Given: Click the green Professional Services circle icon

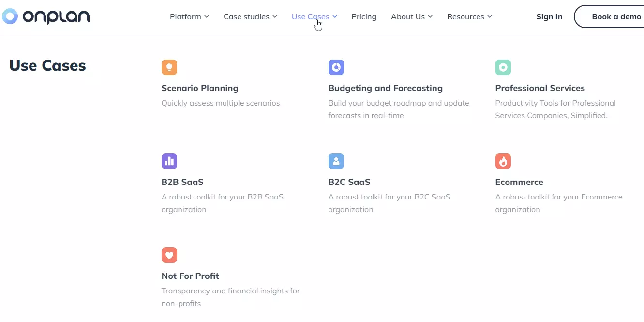Looking at the screenshot, I should tap(503, 67).
